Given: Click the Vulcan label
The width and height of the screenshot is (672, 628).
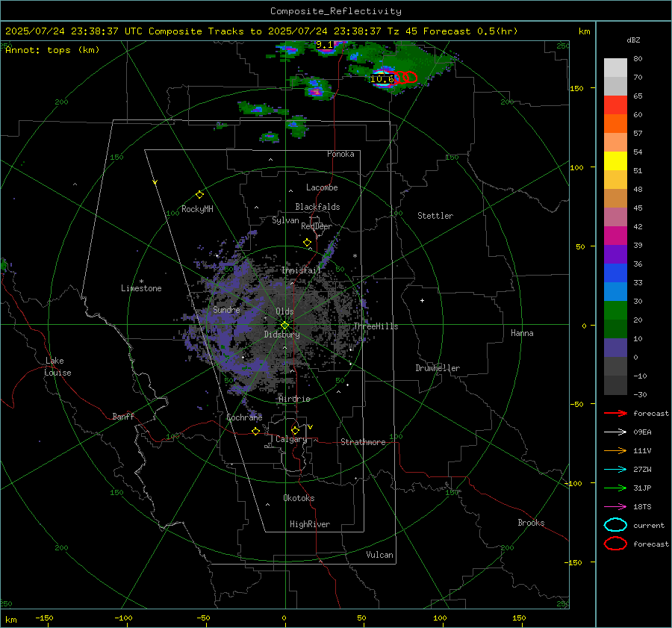Looking at the screenshot, I should point(380,555).
